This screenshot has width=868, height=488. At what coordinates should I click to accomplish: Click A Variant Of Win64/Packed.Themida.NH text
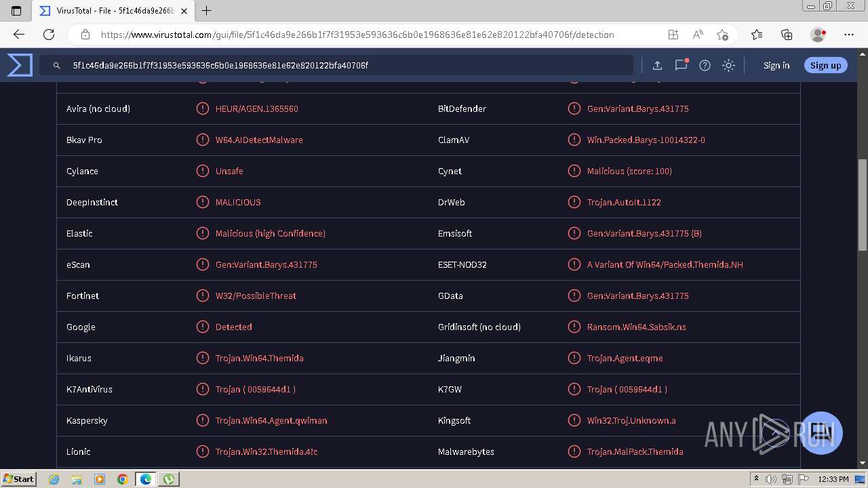click(665, 264)
